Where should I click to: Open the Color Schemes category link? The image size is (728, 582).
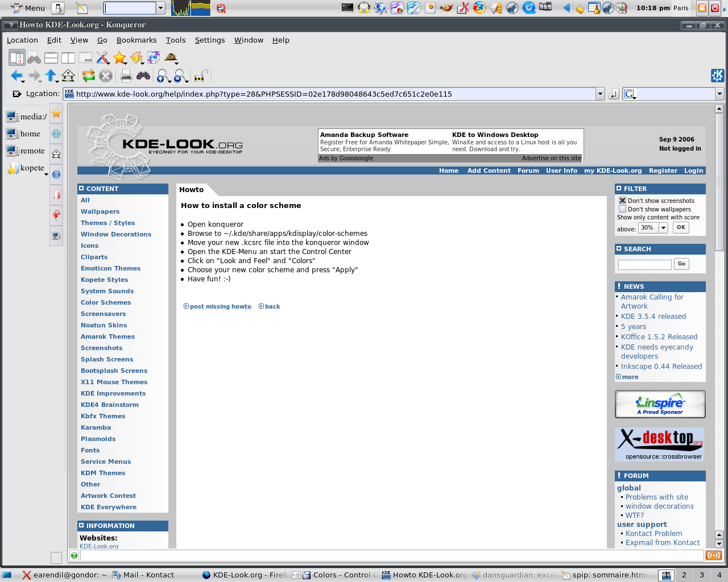(106, 302)
